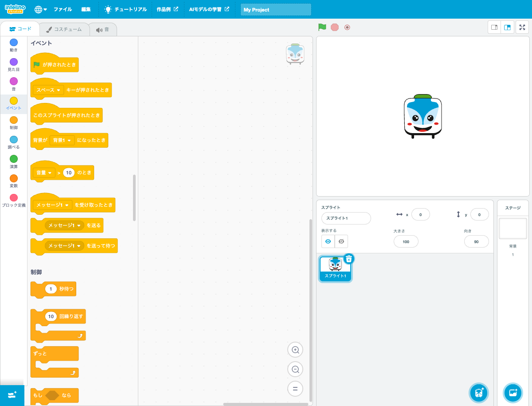Select the stage backdrop thumbnail
This screenshot has width=532, height=406.
[513, 229]
